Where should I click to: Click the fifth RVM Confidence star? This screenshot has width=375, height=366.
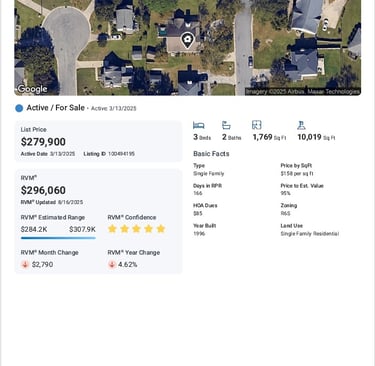click(x=161, y=229)
